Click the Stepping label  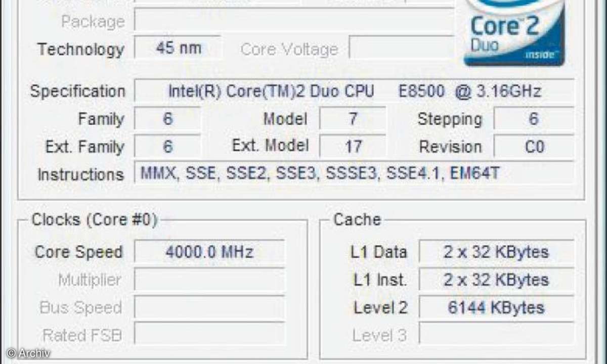coord(450,120)
